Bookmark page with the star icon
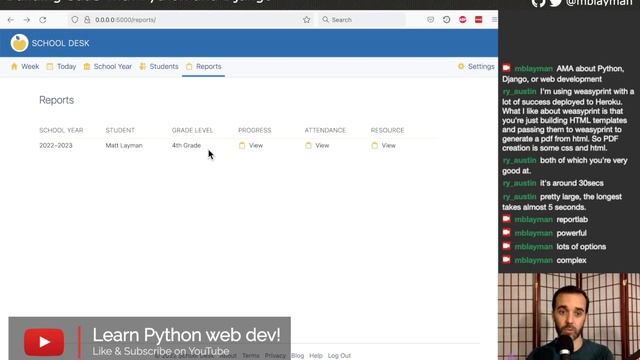The width and height of the screenshot is (640, 360). tap(307, 20)
